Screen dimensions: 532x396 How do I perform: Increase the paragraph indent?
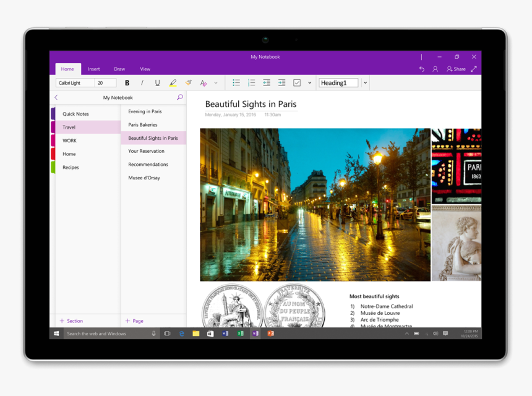click(281, 82)
